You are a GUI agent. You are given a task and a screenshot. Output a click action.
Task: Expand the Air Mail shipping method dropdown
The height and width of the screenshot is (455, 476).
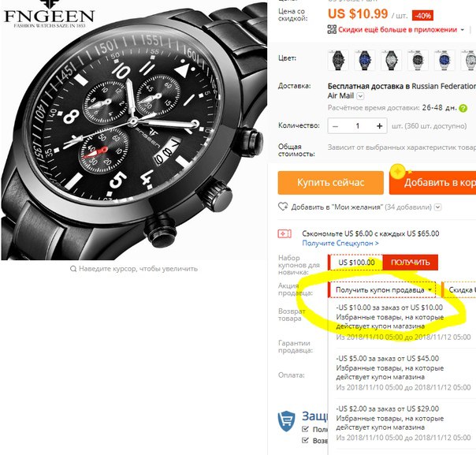(360, 96)
